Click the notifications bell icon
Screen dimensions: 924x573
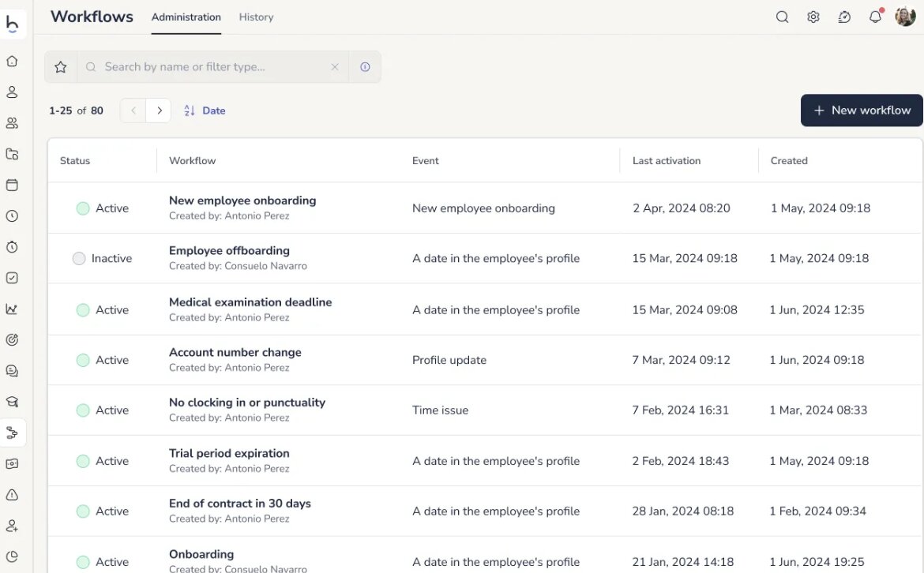coord(875,17)
